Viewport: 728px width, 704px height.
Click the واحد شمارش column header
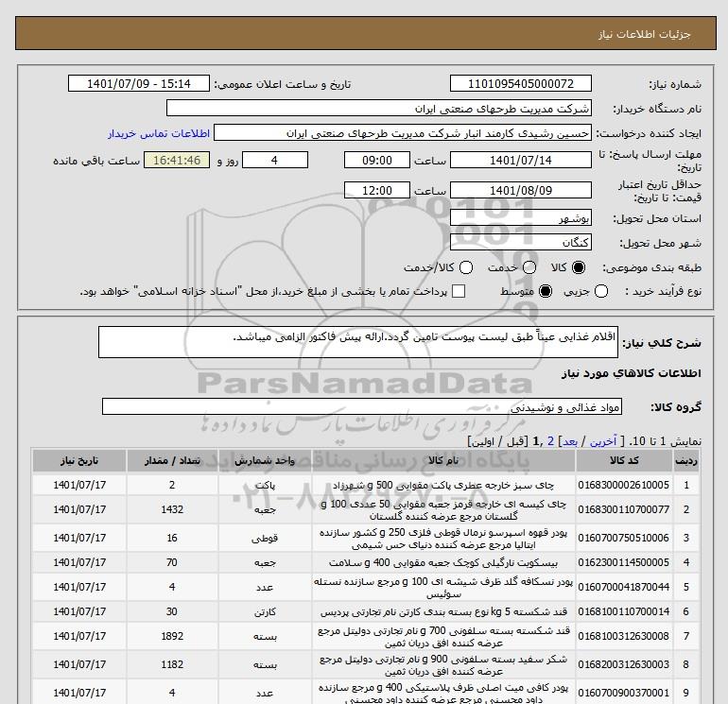[265, 460]
